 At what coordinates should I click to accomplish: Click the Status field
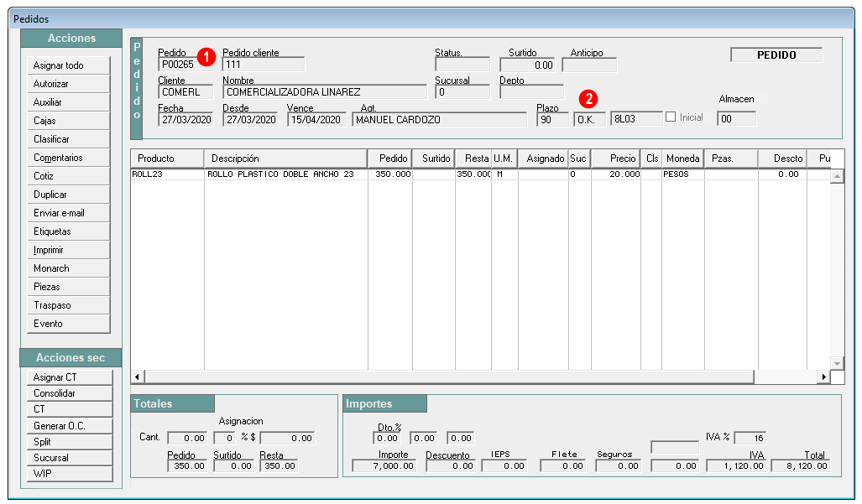pos(462,65)
